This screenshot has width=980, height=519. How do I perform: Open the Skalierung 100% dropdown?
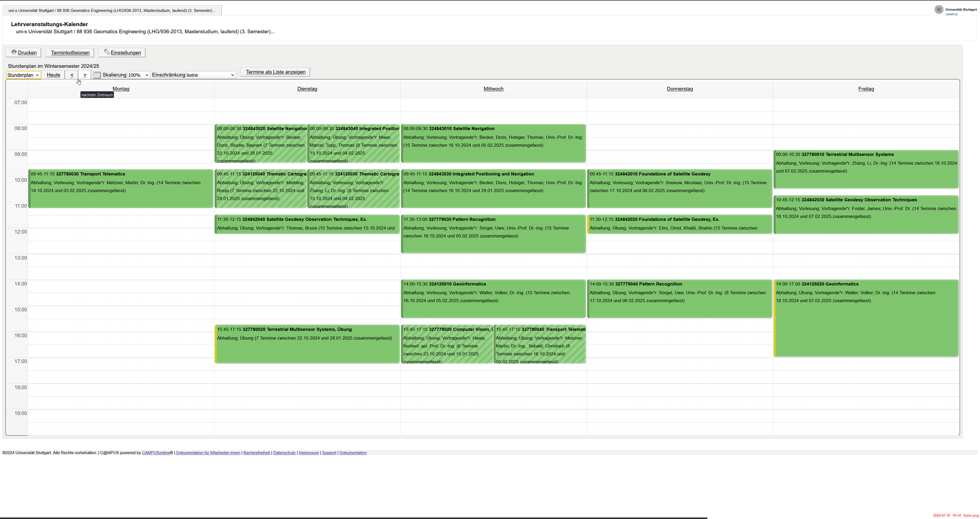[x=138, y=75]
